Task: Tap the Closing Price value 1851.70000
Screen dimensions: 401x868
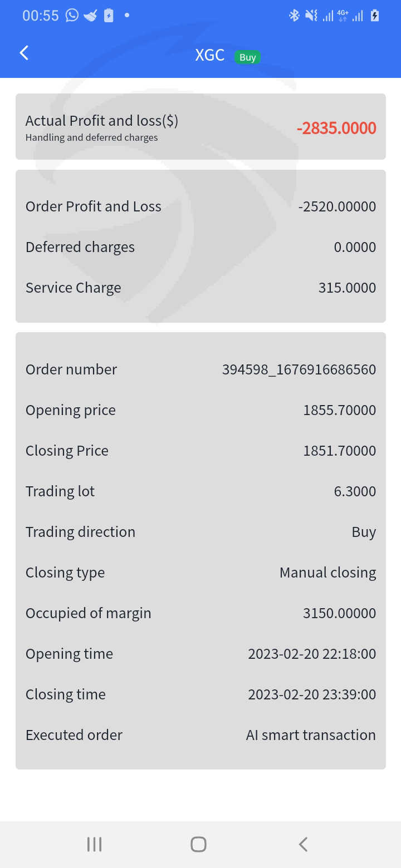Action: click(339, 451)
